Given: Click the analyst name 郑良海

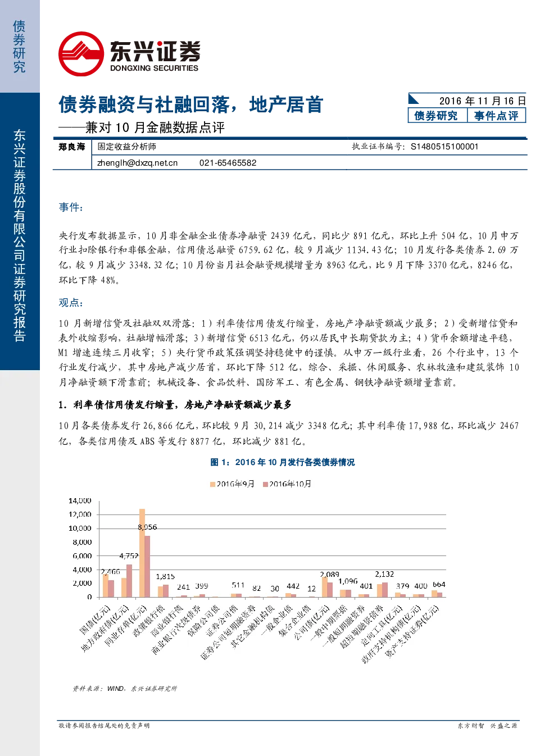Looking at the screenshot, I should click(x=72, y=147).
